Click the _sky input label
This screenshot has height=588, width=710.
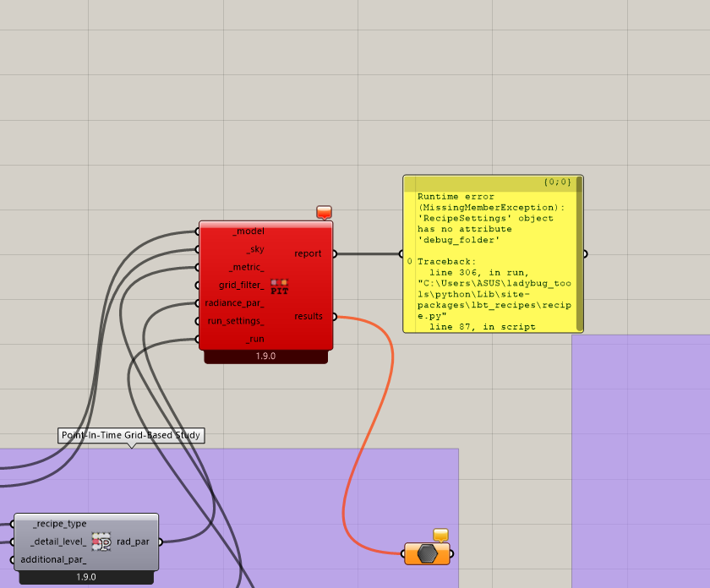point(254,249)
